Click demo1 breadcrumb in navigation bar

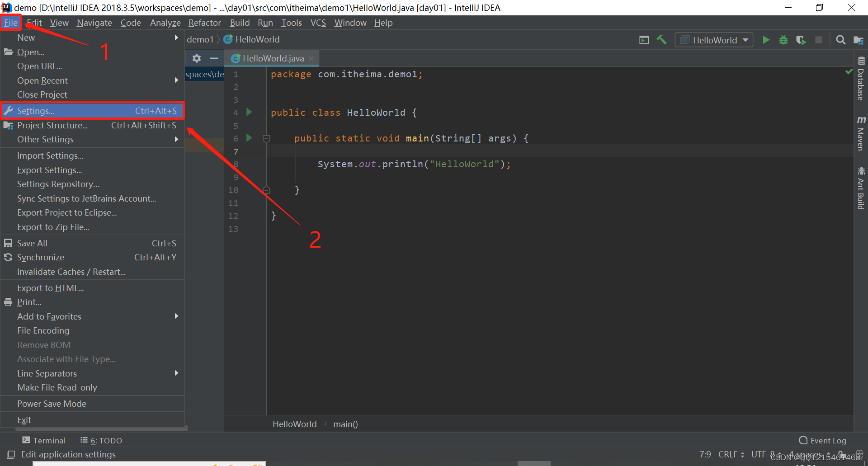[200, 39]
